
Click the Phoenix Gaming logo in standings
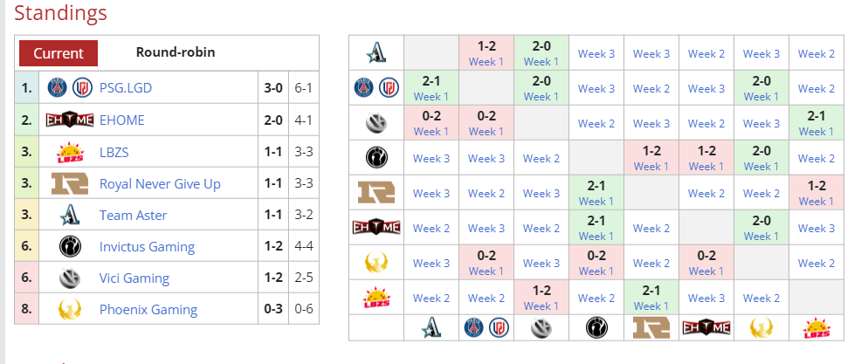[x=71, y=309]
